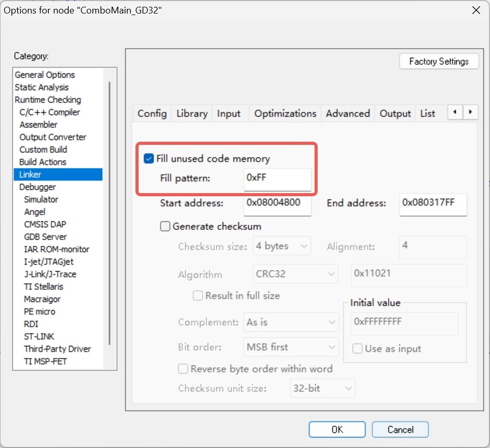Enable the Generate checksum checkbox
Screen dimensions: 490x448
coord(166,226)
